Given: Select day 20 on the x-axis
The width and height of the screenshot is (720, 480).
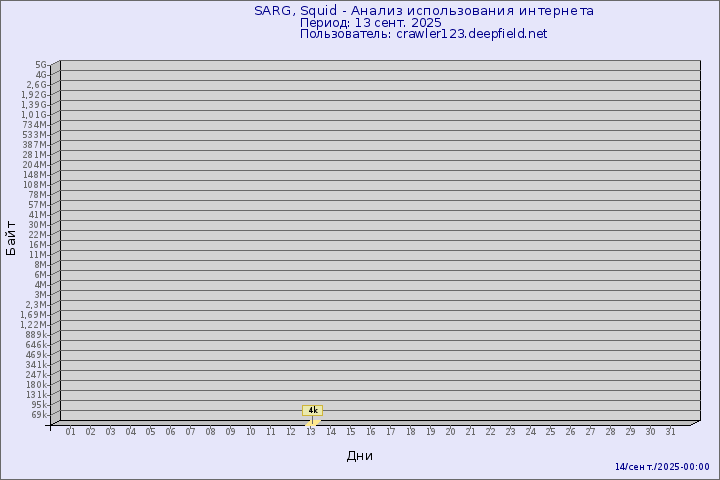Looking at the screenshot, I should click(x=450, y=432).
